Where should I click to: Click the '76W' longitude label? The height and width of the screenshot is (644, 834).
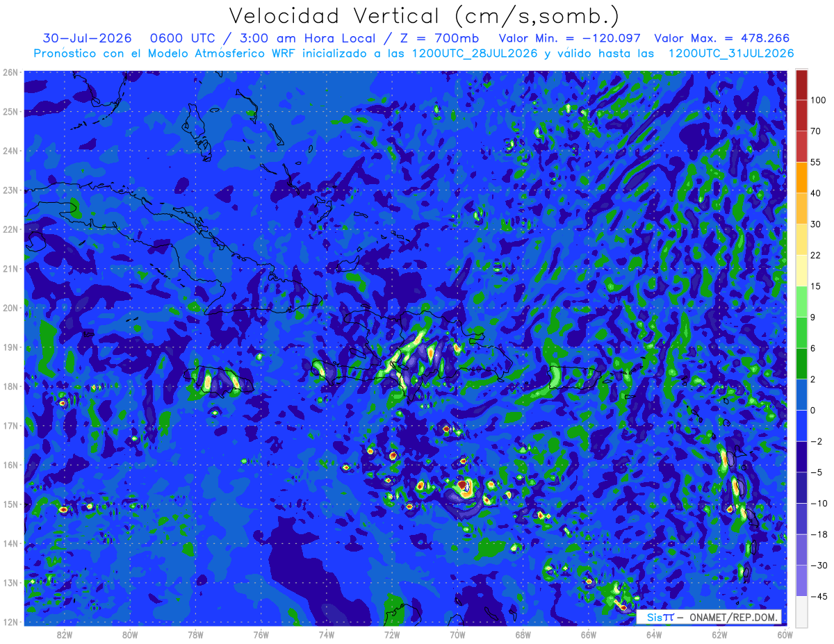pos(261,634)
